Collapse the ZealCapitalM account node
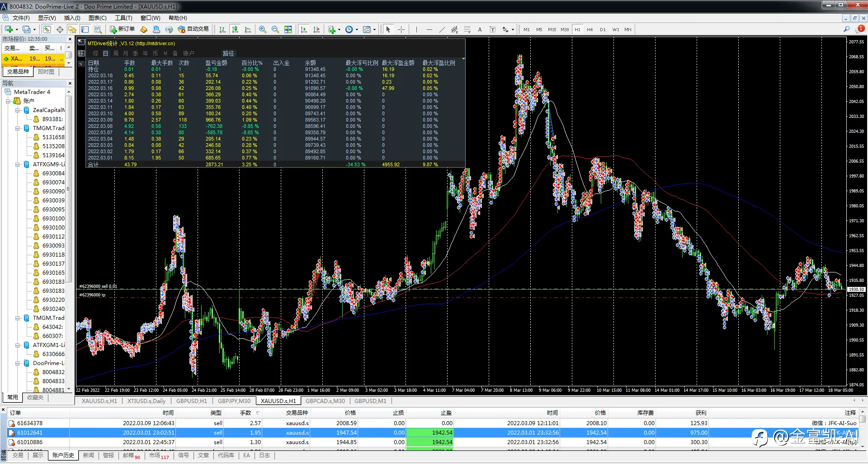Image resolution: width=868 pixels, height=464 pixels. click(x=18, y=110)
